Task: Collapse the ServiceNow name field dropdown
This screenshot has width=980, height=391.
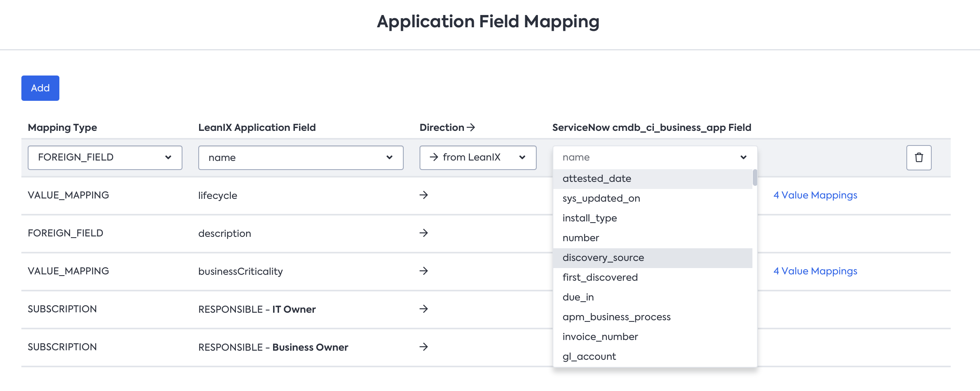Action: [x=655, y=157]
